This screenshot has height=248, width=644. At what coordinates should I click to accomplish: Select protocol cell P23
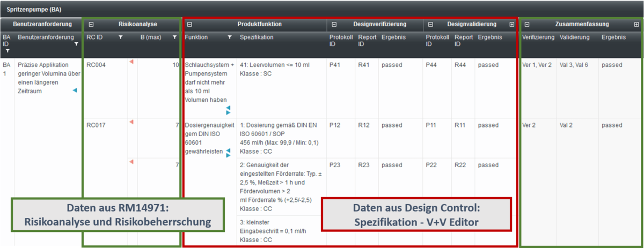click(334, 165)
